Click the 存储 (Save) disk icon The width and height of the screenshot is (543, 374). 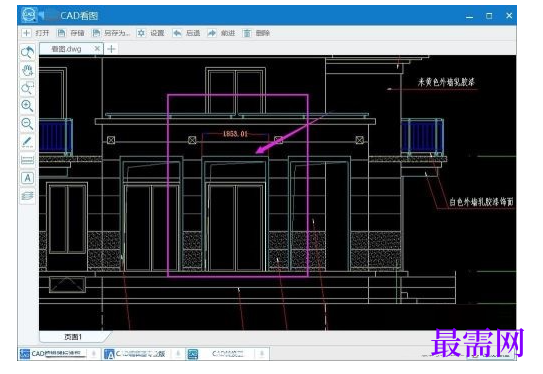[61, 33]
